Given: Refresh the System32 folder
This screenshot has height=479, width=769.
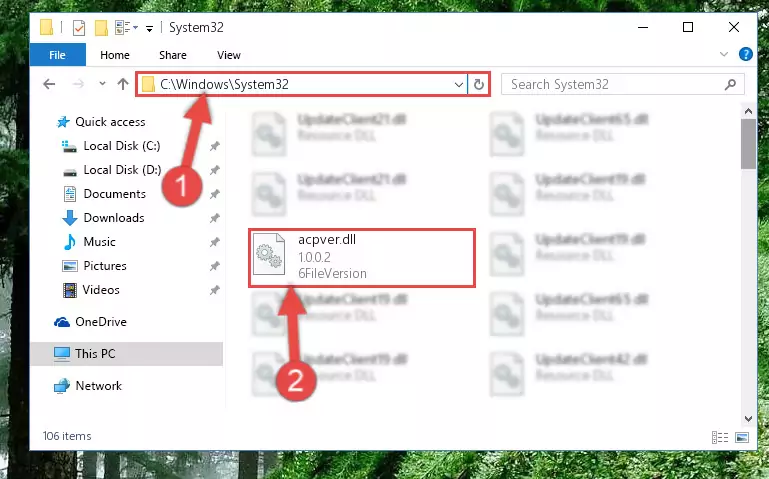Looking at the screenshot, I should [x=479, y=84].
